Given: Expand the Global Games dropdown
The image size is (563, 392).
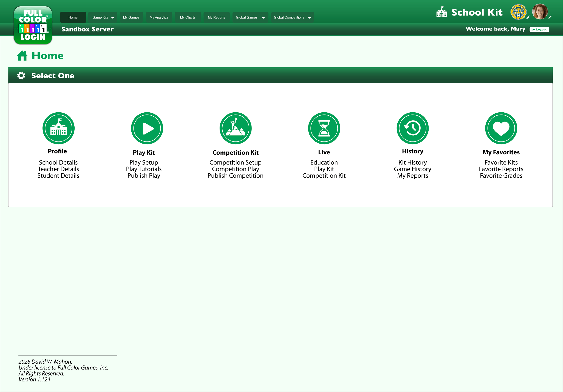Looking at the screenshot, I should point(250,17).
